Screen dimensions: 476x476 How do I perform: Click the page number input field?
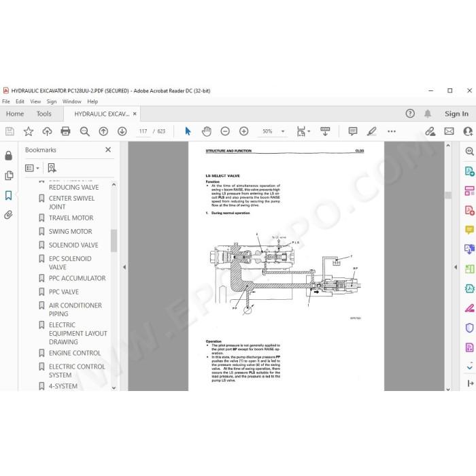point(143,131)
